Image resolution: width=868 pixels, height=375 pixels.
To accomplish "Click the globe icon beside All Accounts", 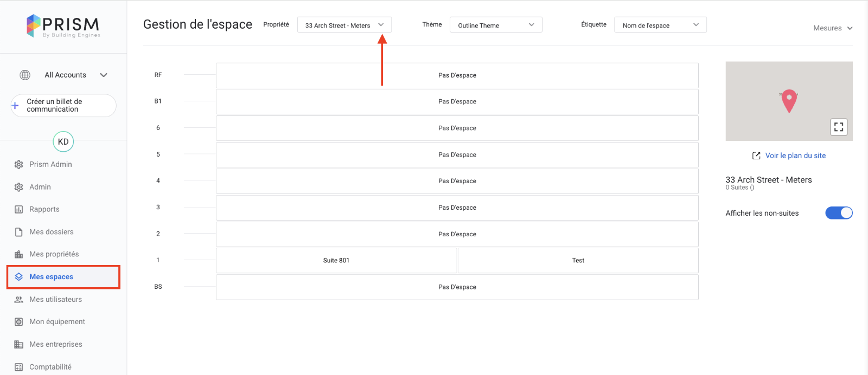I will (25, 75).
